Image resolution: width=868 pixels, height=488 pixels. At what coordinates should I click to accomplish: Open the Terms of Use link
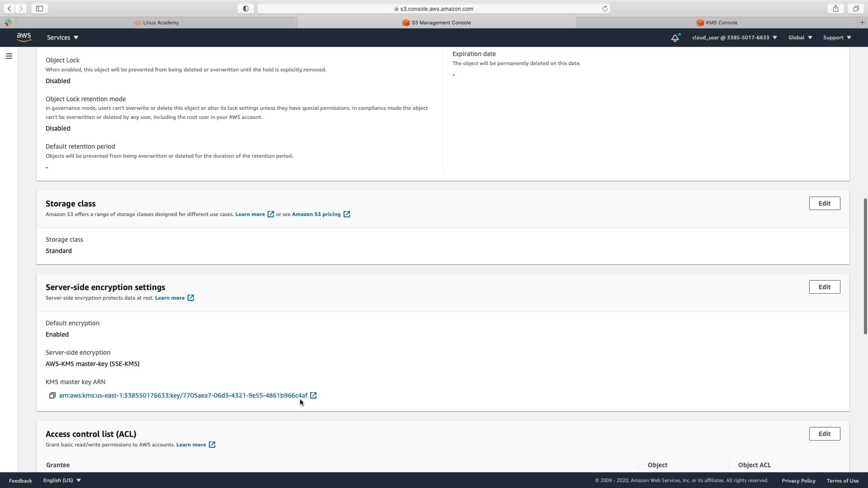[842, 481]
